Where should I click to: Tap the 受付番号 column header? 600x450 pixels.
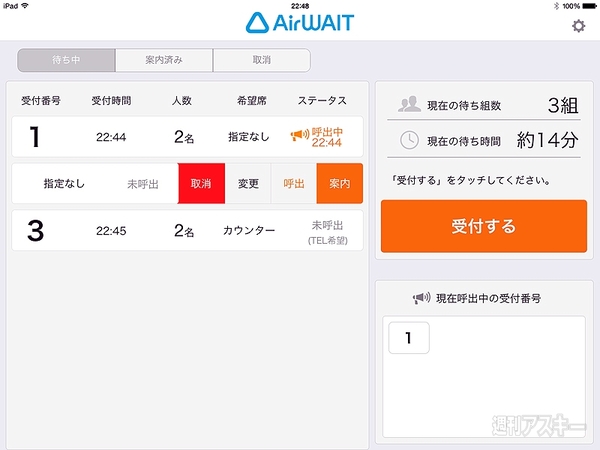pos(41,101)
